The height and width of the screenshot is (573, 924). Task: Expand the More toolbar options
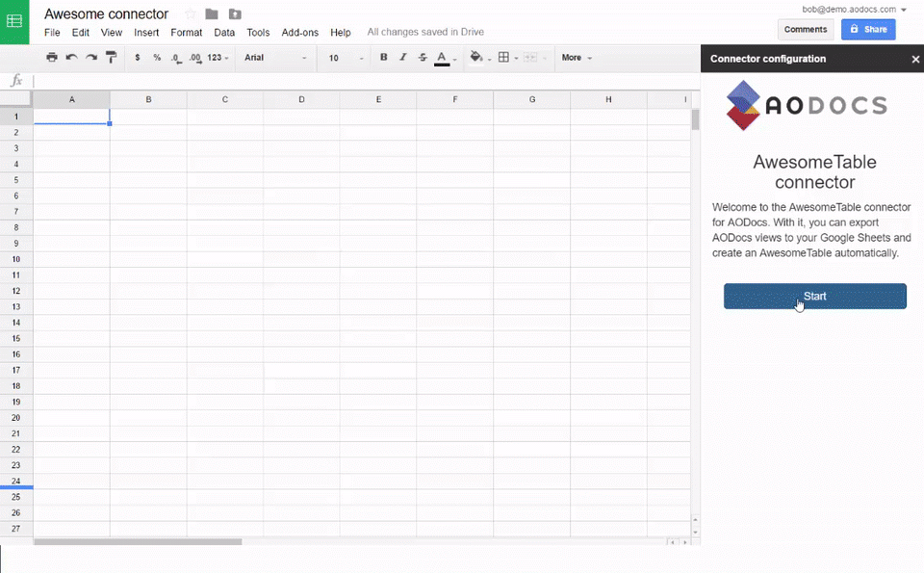[x=577, y=57]
